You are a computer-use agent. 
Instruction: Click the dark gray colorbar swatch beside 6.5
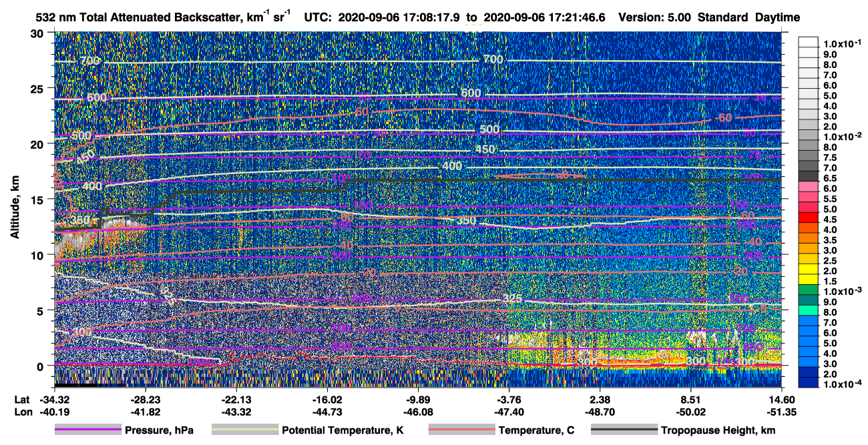(x=809, y=175)
